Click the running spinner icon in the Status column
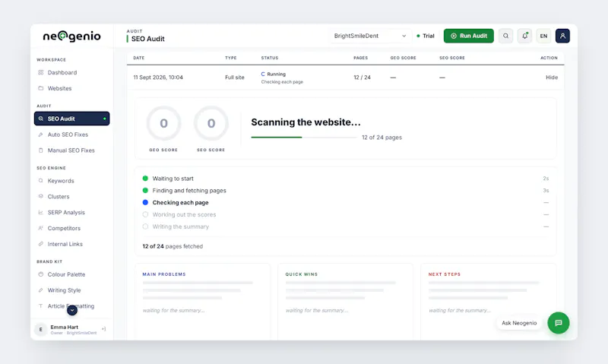The image size is (608, 364). (x=263, y=74)
